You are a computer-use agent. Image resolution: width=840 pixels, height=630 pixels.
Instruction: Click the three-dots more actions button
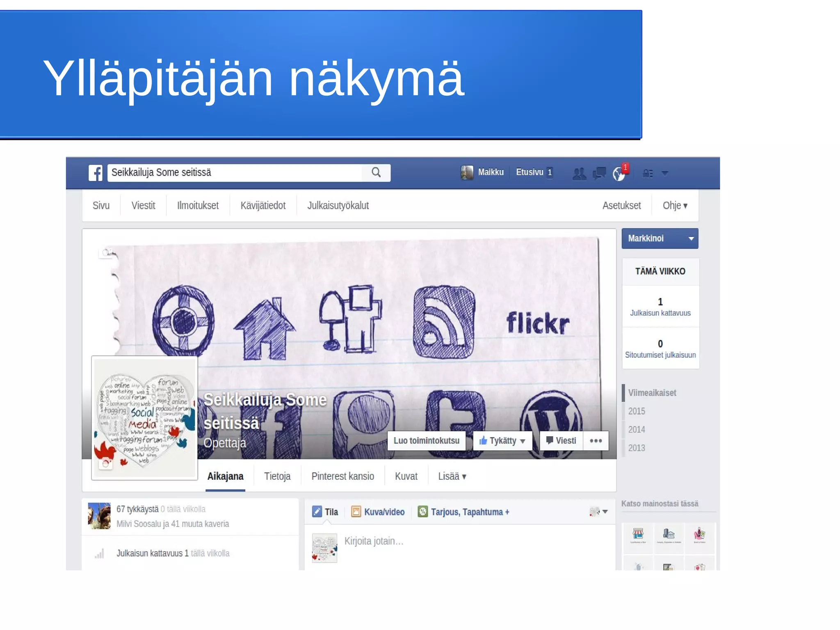(596, 441)
